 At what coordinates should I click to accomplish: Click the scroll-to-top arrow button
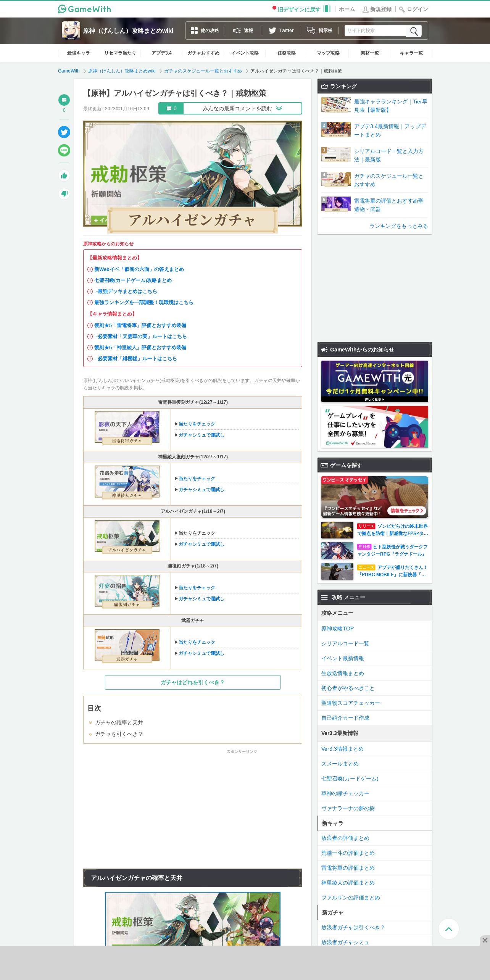click(449, 929)
